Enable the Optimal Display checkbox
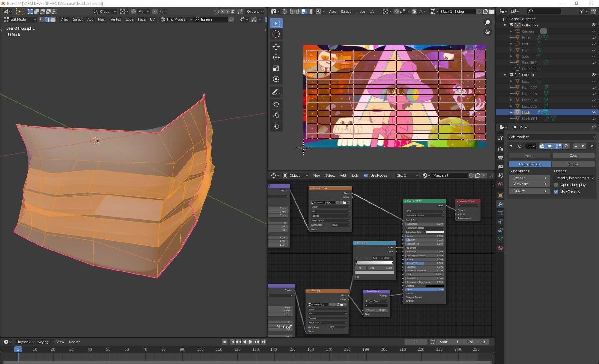 (x=556, y=185)
